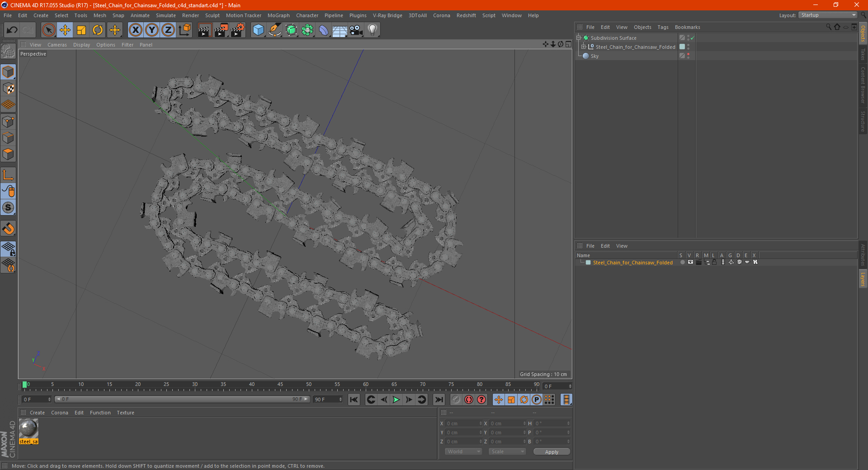
Task: Click the X position input field
Action: pos(463,423)
